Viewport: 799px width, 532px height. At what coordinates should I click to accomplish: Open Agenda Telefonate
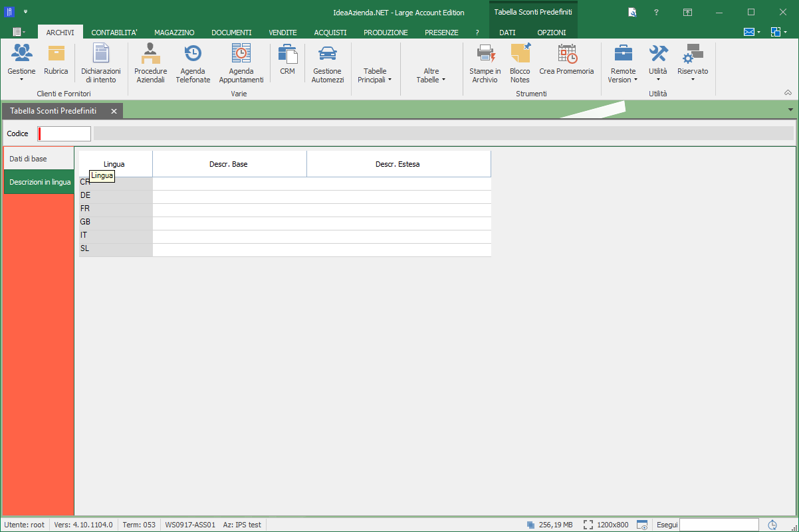coord(193,64)
